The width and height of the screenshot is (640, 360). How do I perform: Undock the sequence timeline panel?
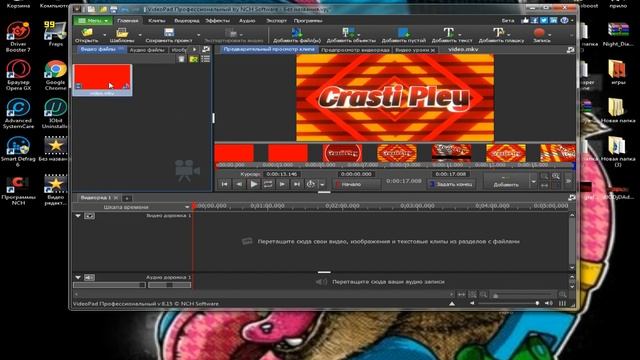coord(571,198)
